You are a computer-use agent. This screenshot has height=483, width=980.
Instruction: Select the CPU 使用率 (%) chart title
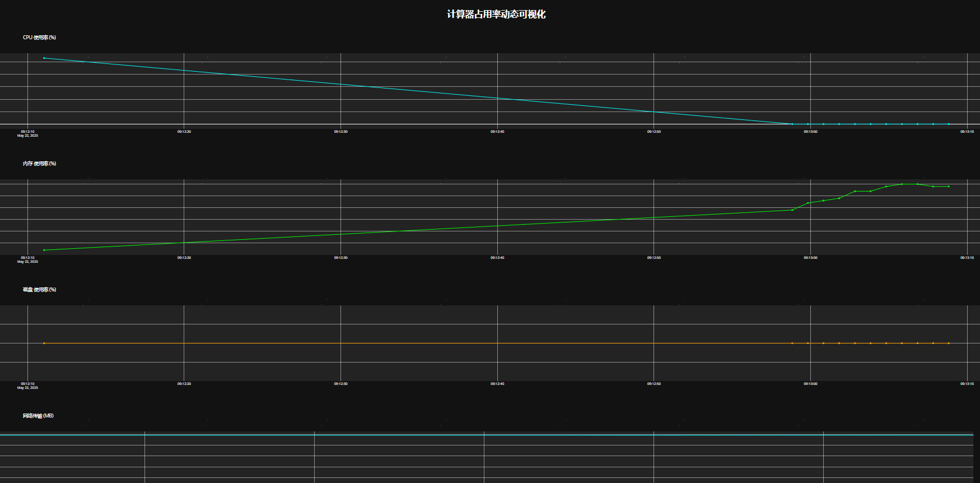click(x=39, y=38)
